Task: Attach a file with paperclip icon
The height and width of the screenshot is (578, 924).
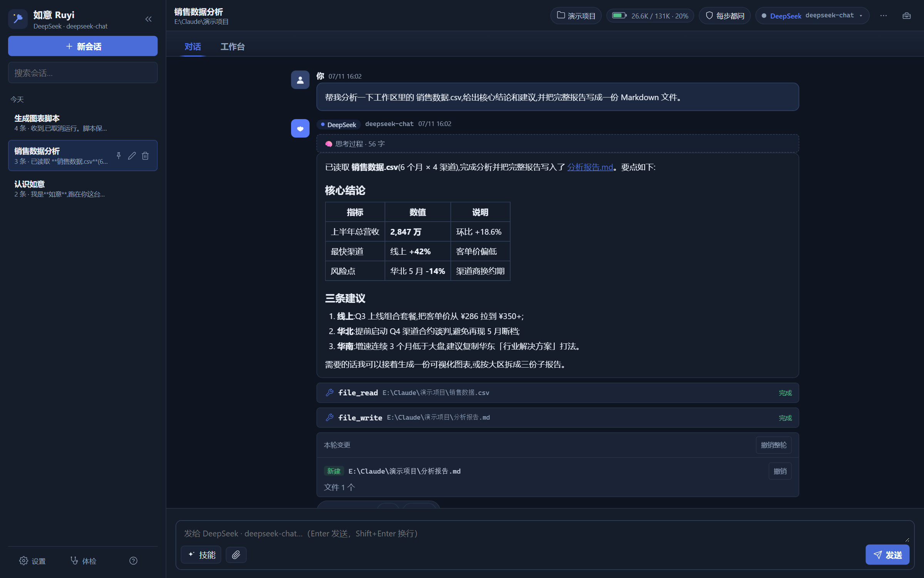Action: point(236,555)
